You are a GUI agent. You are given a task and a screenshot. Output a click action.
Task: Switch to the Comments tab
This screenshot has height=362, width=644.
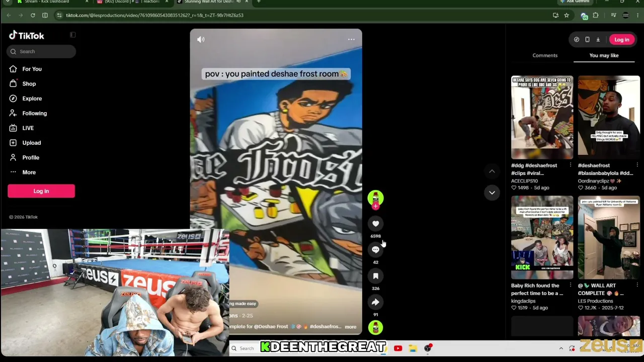point(545,55)
